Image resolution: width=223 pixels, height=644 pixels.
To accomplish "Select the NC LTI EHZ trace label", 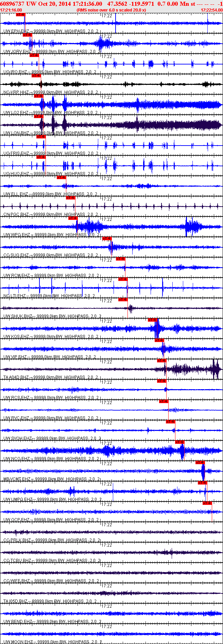I will click(50, 296).
